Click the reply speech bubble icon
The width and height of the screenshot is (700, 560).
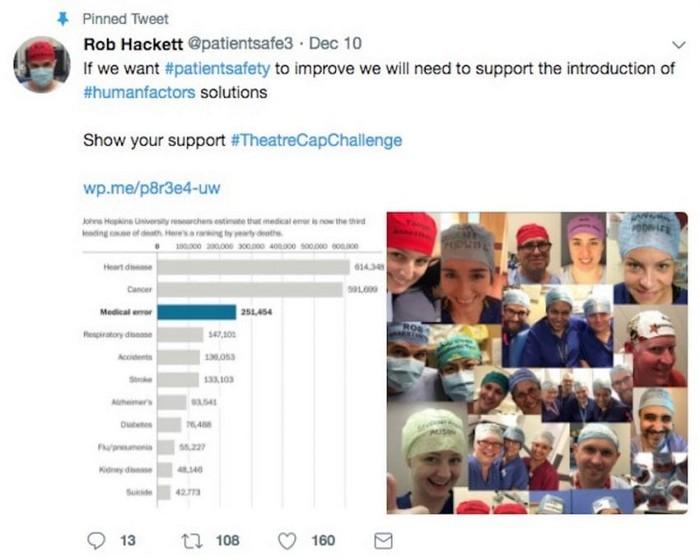coord(96,541)
